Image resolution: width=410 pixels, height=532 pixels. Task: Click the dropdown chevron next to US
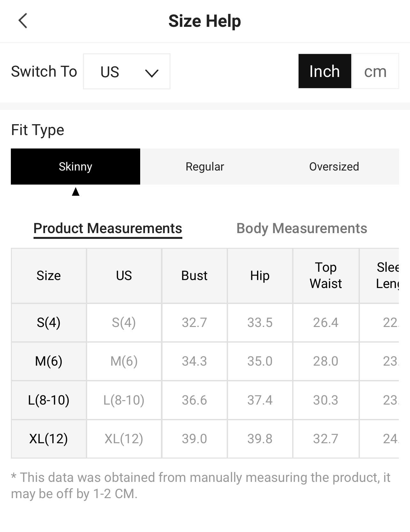tap(152, 73)
